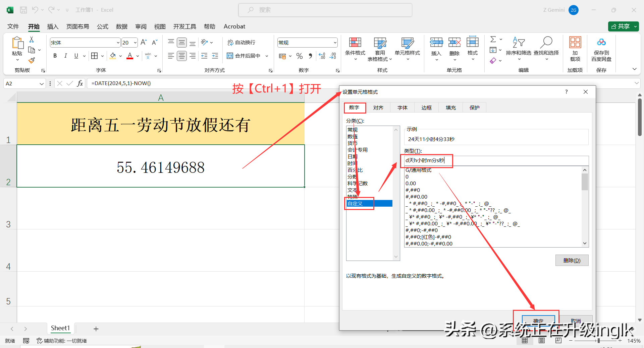
Task: Click the Increase Indent icon
Action: [215, 56]
